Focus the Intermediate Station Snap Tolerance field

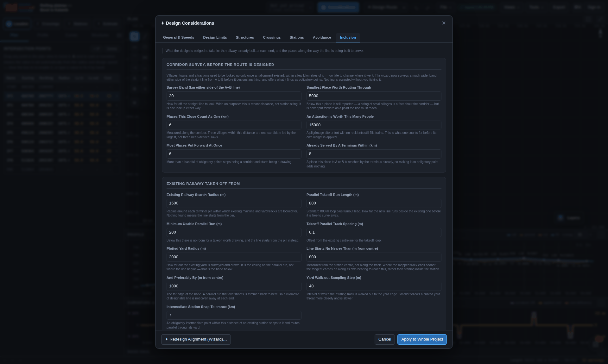pyautogui.click(x=234, y=315)
